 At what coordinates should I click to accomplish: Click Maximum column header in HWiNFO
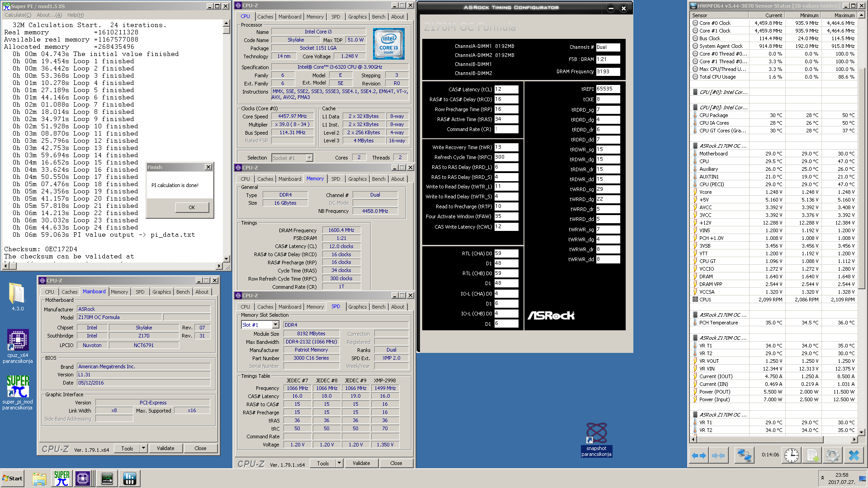tap(839, 15)
